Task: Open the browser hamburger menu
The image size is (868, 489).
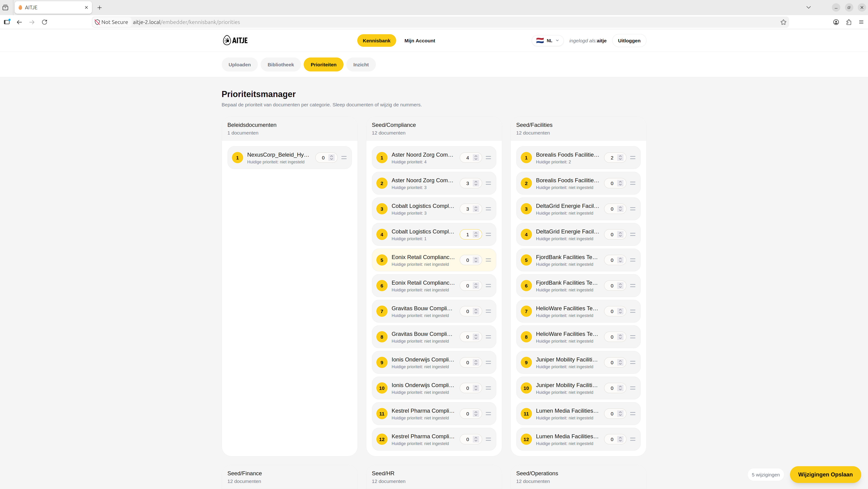Action: [861, 22]
